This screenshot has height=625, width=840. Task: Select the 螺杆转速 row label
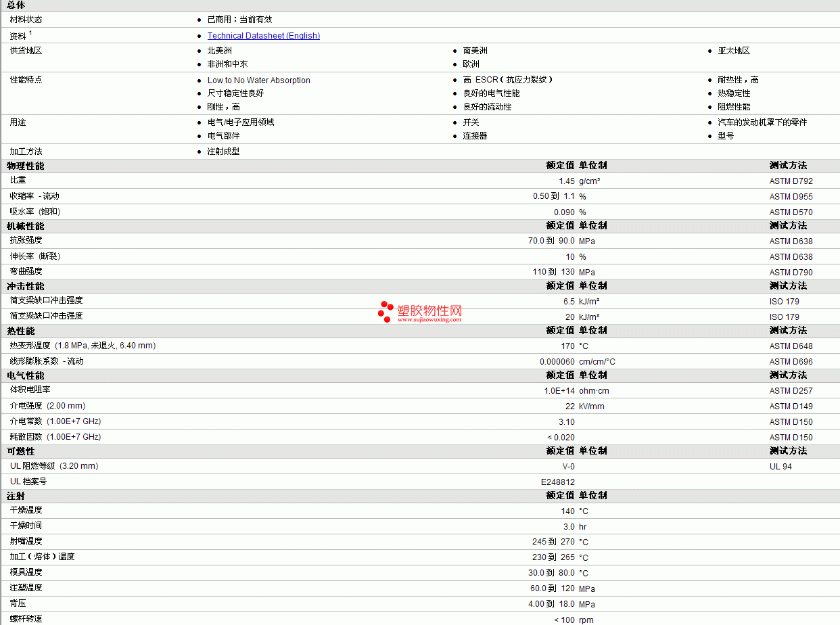(x=26, y=619)
